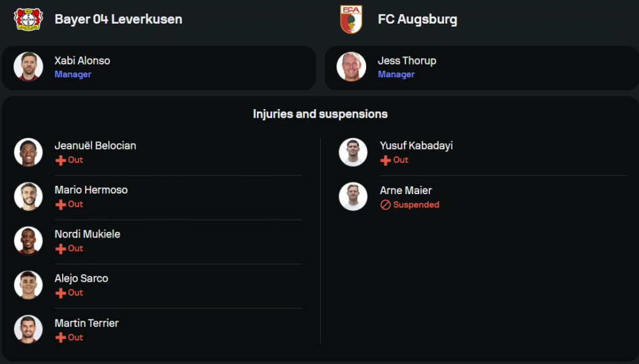The width and height of the screenshot is (639, 364).
Task: View Yusuf Kabadayi's player name link
Action: (416, 146)
